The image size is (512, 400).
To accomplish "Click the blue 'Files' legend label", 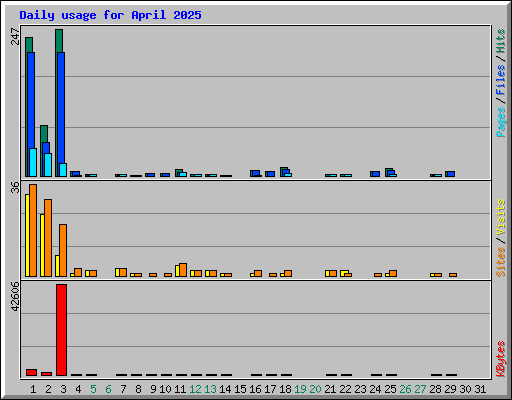I will click(501, 79).
